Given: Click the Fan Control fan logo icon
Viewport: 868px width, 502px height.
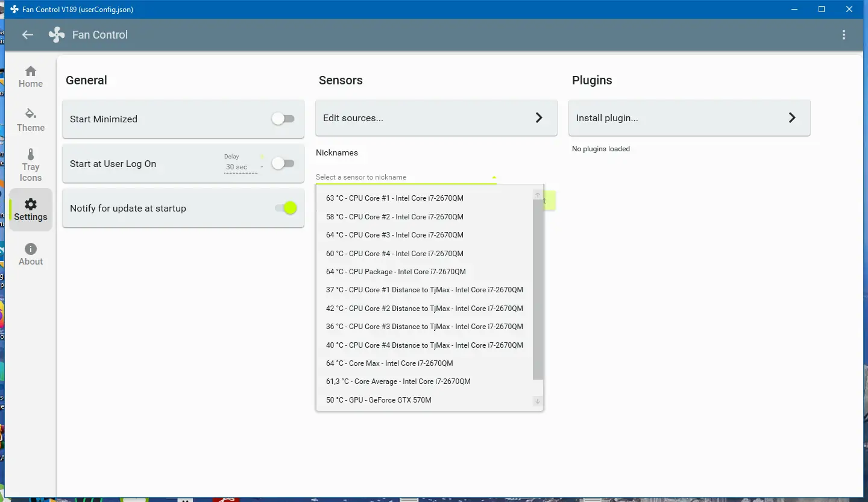Looking at the screenshot, I should [57, 35].
